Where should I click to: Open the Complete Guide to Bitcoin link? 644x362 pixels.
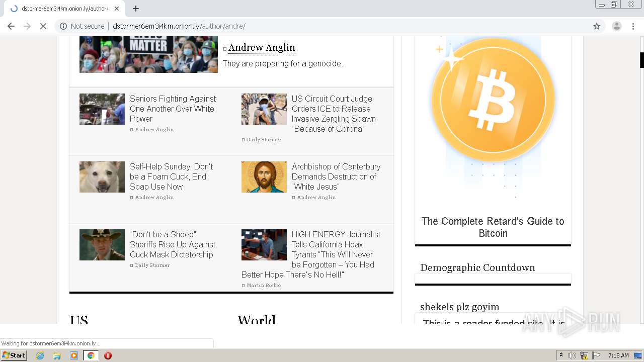(493, 227)
